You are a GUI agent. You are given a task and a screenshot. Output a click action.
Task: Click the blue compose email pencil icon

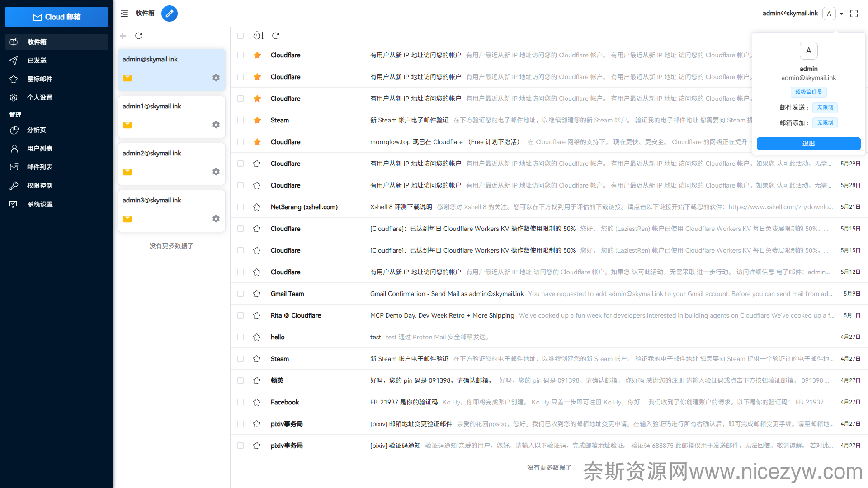click(169, 14)
